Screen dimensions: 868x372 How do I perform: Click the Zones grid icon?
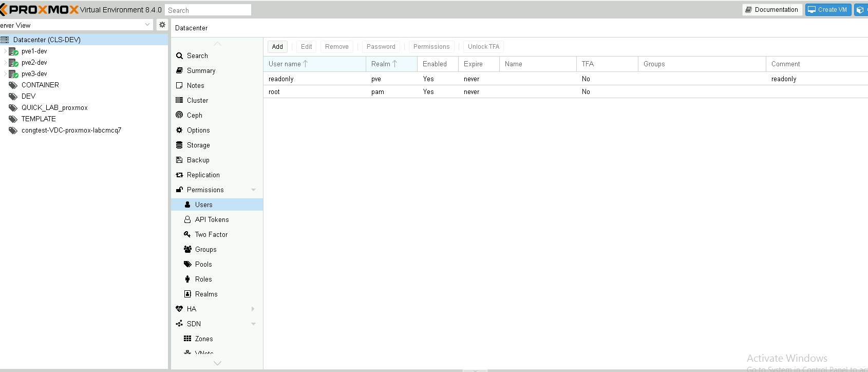[x=187, y=339]
